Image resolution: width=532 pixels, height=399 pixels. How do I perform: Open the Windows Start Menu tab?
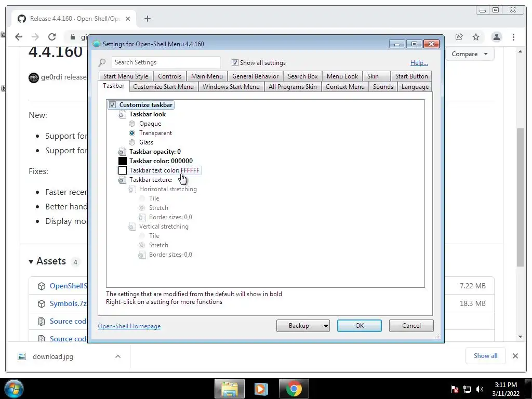point(231,87)
